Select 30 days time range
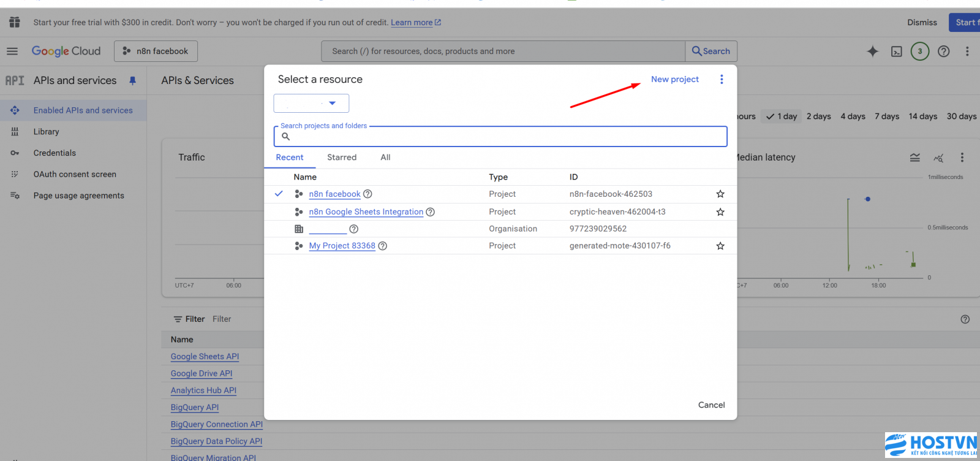The width and height of the screenshot is (980, 461). pyautogui.click(x=962, y=116)
